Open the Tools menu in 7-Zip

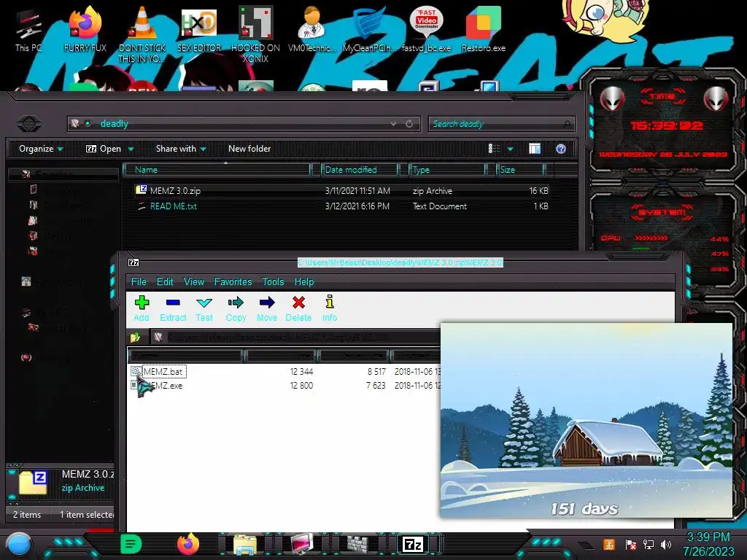[273, 282]
